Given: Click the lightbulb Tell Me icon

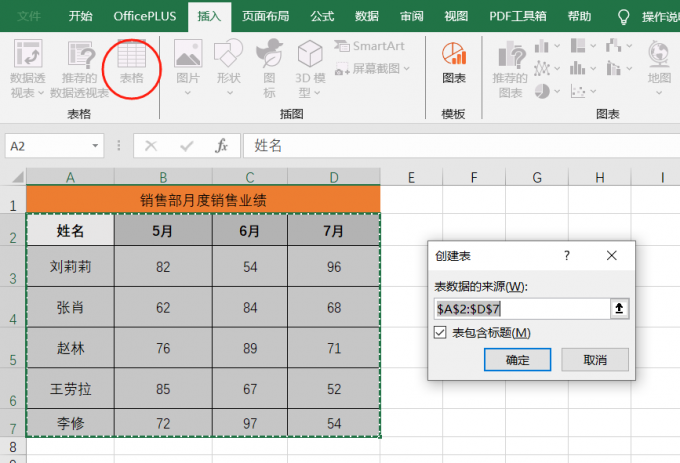Looking at the screenshot, I should [623, 16].
